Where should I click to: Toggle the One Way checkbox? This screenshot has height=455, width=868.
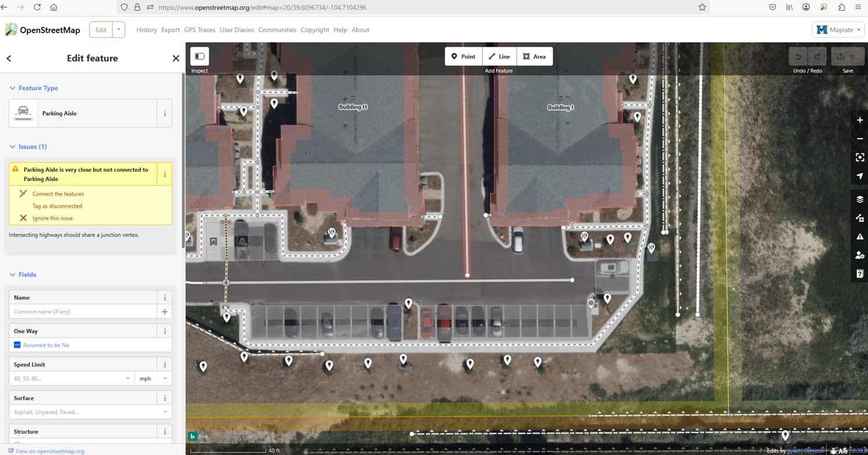tap(17, 345)
